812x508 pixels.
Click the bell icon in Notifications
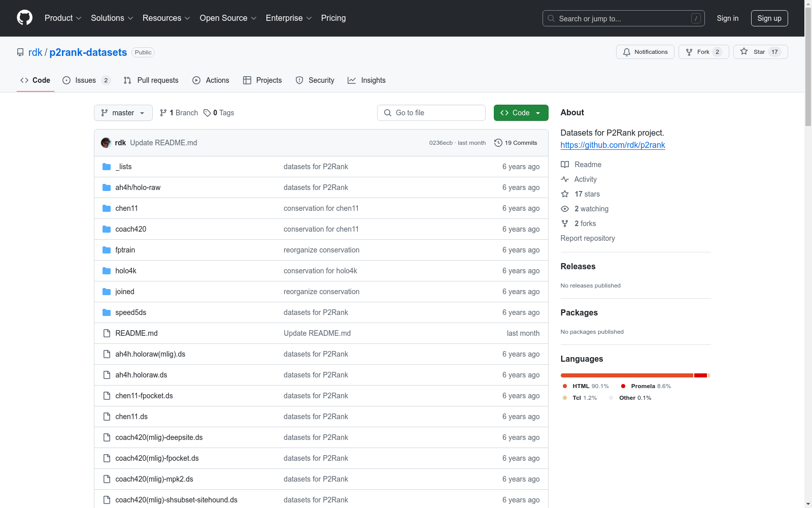click(627, 52)
